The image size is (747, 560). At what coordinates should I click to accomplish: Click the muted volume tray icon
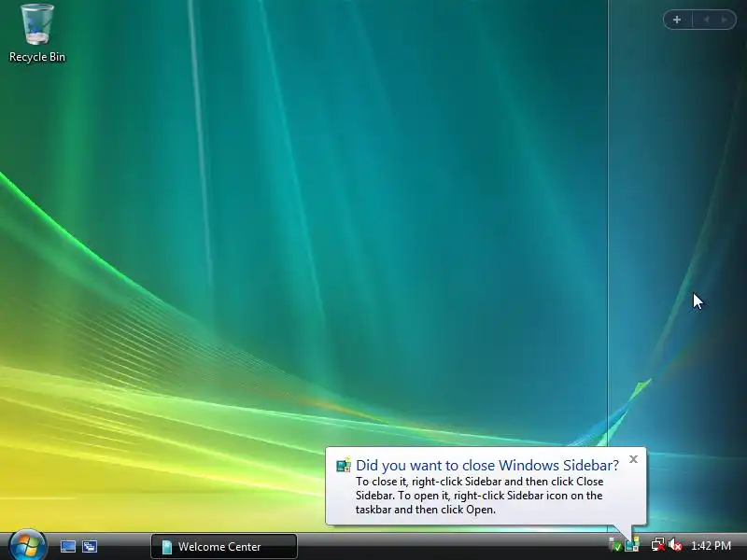(x=675, y=545)
